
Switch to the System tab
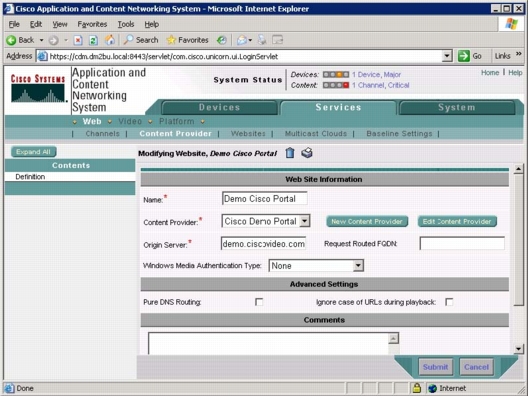tap(457, 108)
